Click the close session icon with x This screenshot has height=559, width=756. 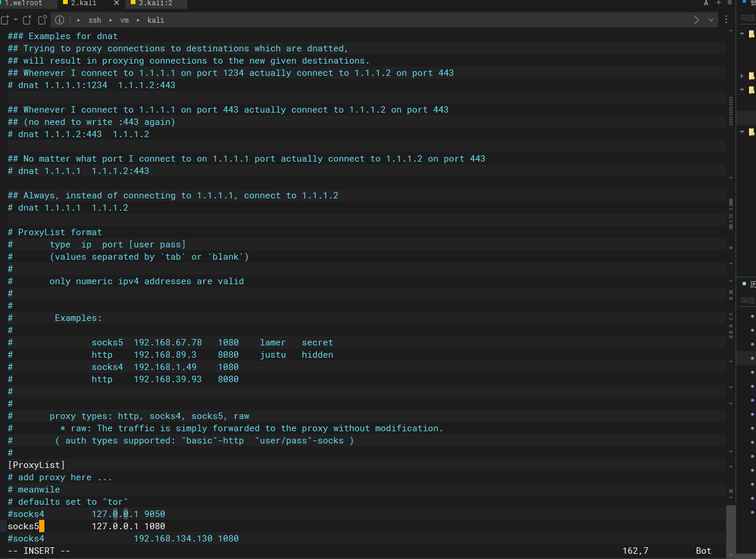27,20
